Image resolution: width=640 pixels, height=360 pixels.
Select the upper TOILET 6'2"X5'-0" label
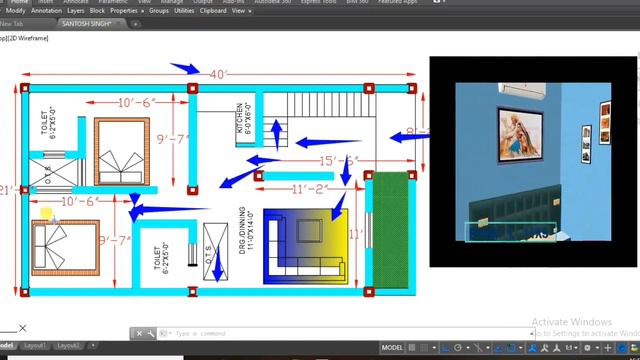pyautogui.click(x=48, y=122)
